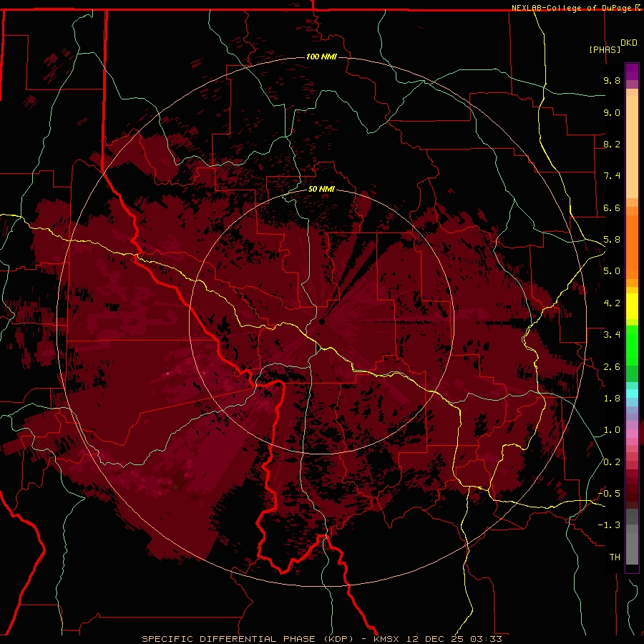Viewport: 644px width, 644px height.
Task: Click the 9.0 scale value
Action: point(612,112)
